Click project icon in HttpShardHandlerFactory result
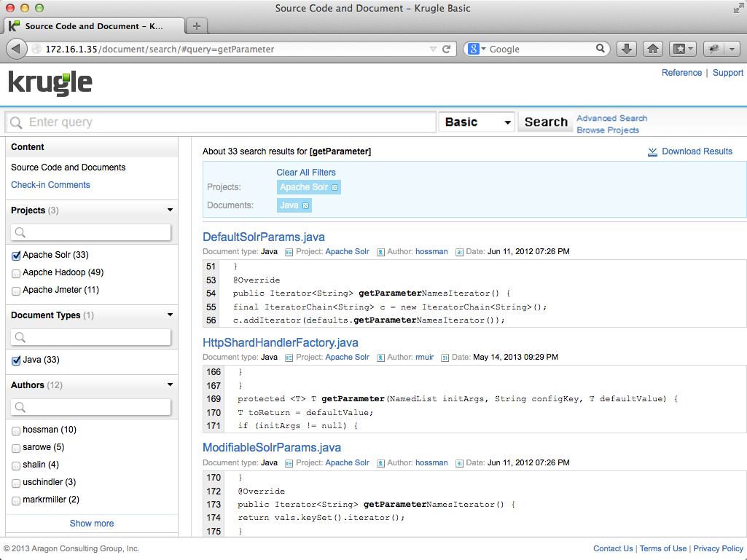747x560 pixels. pos(289,358)
